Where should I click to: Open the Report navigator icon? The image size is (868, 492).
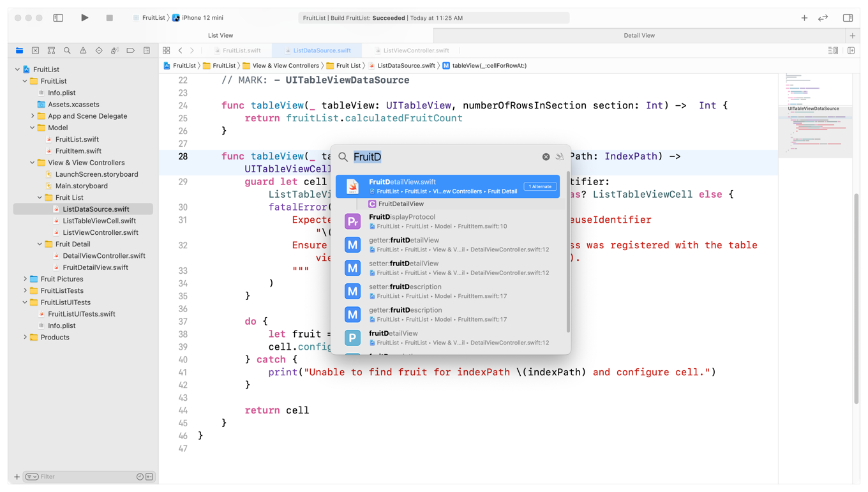(x=147, y=50)
